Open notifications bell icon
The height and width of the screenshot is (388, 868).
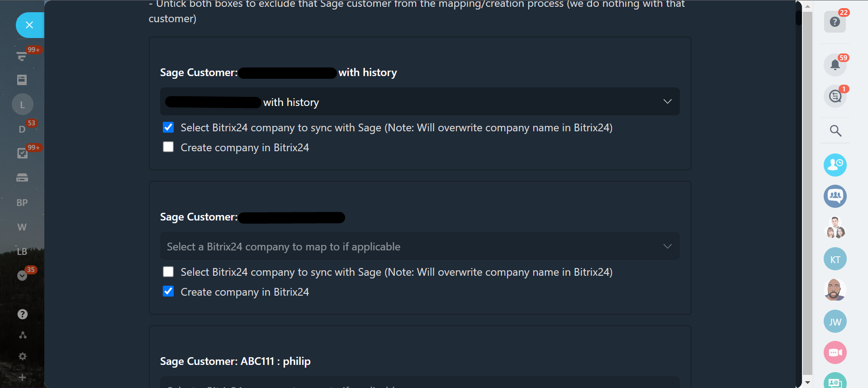pos(835,65)
